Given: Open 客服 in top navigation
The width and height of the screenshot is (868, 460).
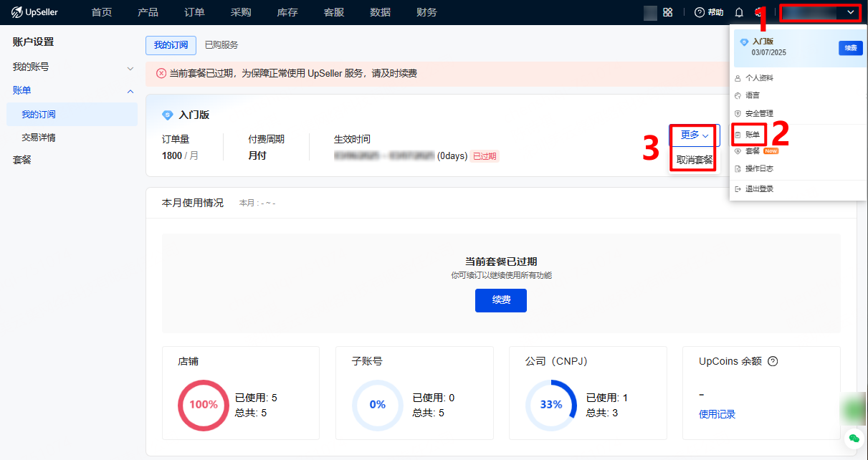Looking at the screenshot, I should (x=334, y=12).
